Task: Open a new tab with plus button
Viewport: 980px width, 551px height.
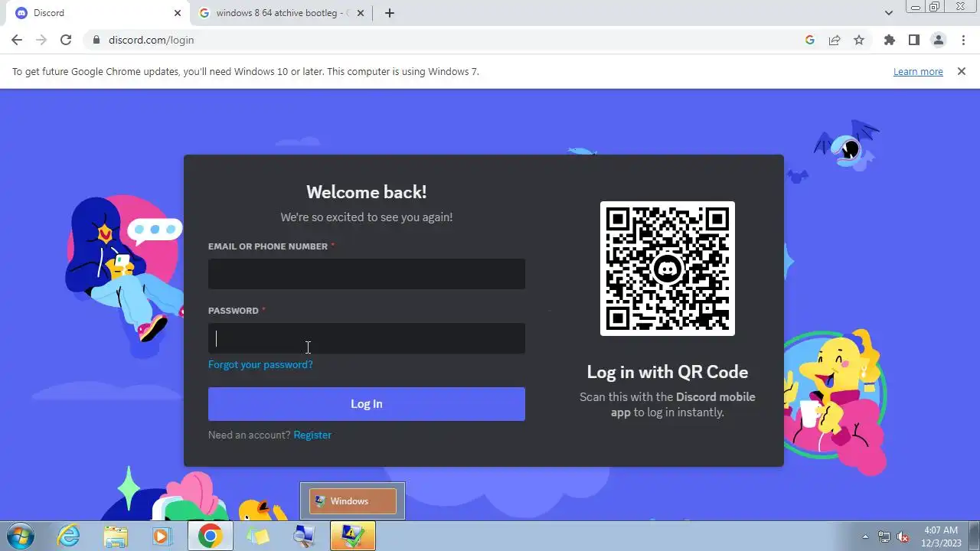Action: 389,13
